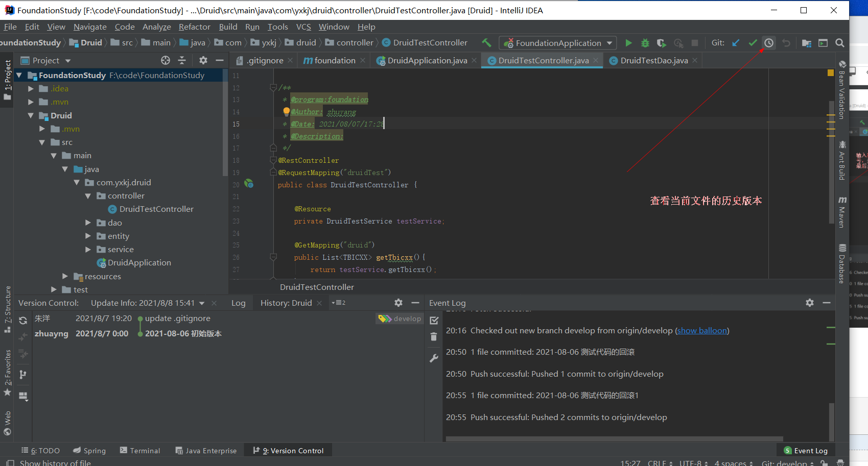Click the Git: develop branch widget

tap(787, 462)
